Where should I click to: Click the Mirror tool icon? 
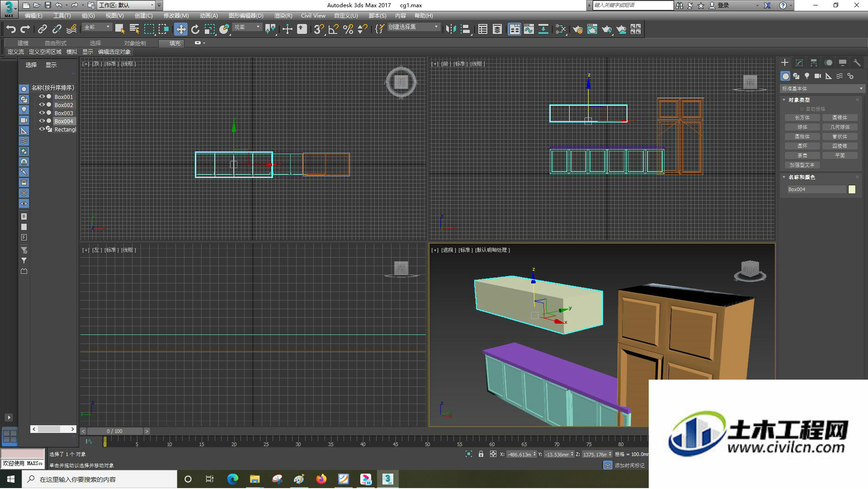pos(451,29)
